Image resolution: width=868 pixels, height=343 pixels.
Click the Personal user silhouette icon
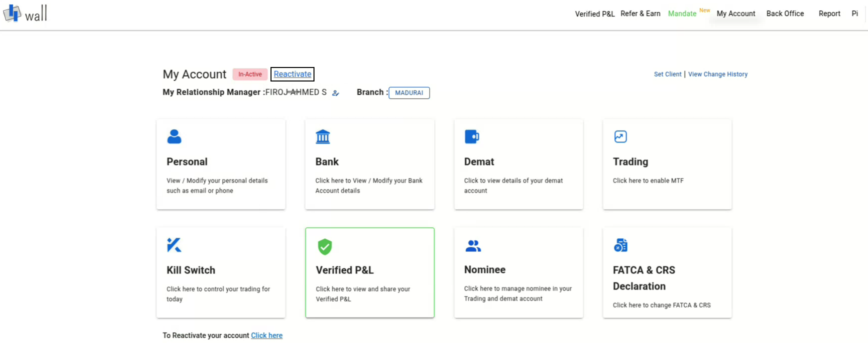pyautogui.click(x=174, y=136)
